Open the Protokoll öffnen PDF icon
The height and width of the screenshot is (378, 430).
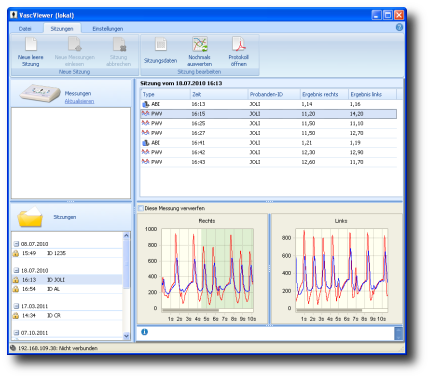pos(239,44)
